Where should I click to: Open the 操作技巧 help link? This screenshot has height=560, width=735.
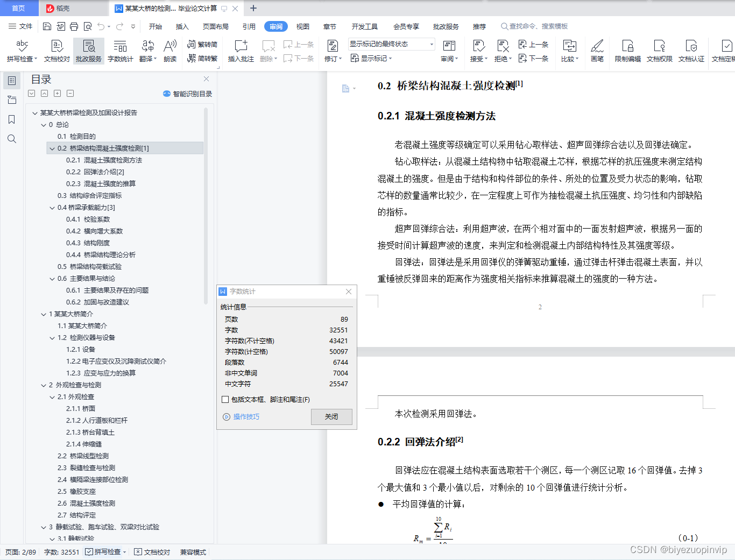[x=242, y=417]
